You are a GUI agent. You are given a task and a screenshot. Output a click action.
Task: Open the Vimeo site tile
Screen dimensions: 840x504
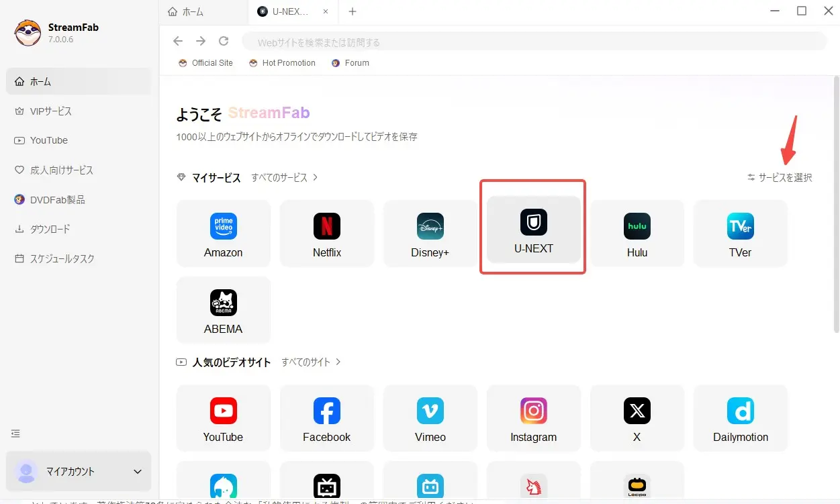430,418
